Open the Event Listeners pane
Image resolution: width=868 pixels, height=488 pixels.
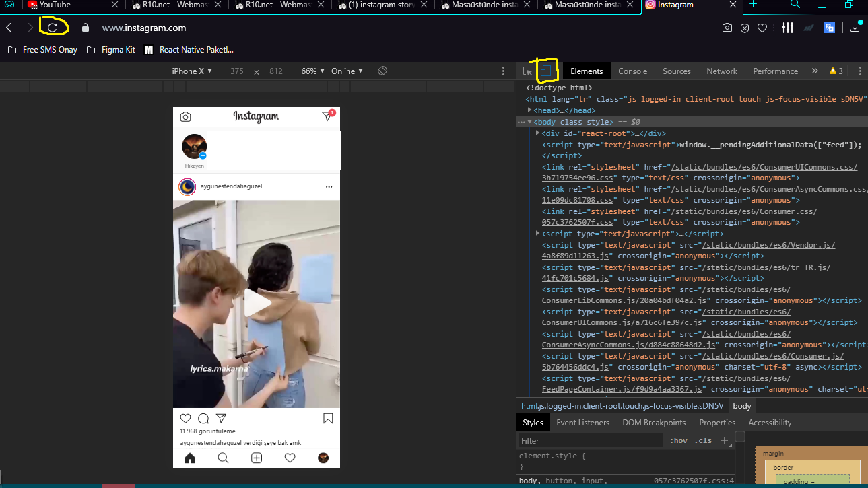(582, 423)
